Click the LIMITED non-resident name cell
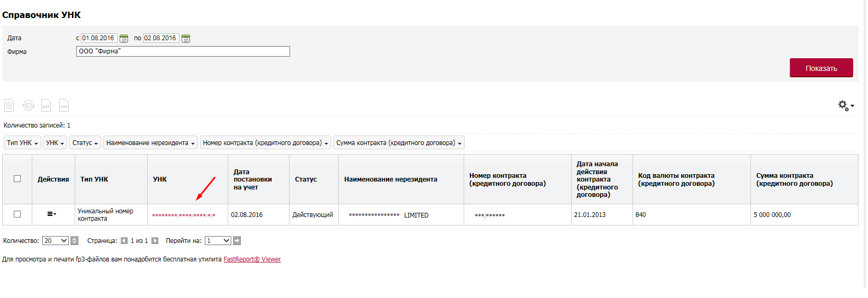Viewport: 868px width, 298px height. tap(401, 215)
